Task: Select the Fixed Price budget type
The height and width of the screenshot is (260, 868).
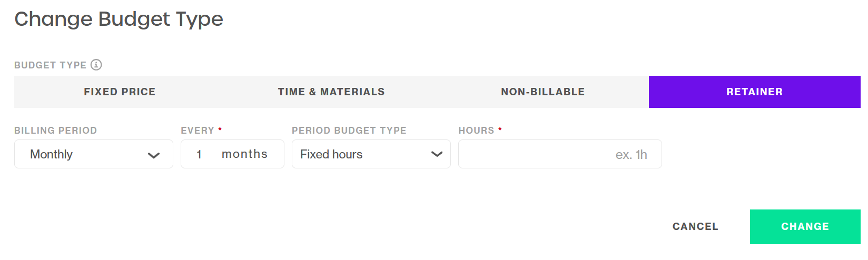Action: (120, 92)
